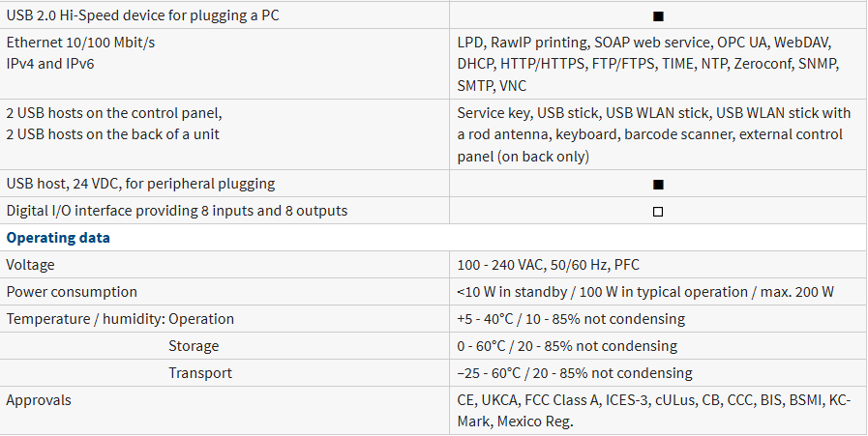
Task: Select the Transport row label
Action: [200, 373]
